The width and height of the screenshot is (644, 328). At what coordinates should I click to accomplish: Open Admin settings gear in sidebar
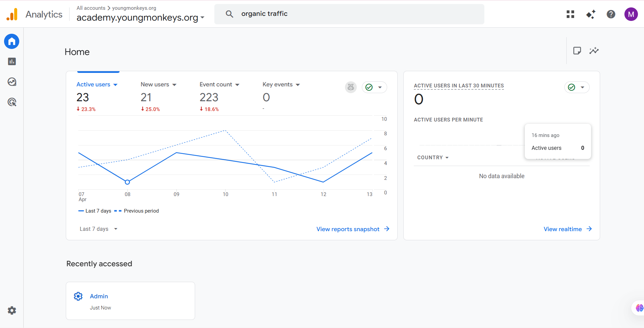pos(12,310)
